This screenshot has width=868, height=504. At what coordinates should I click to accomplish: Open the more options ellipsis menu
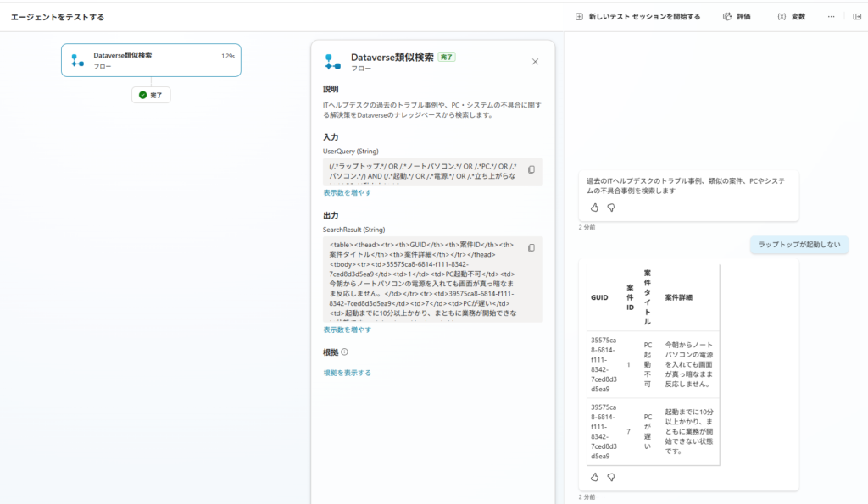pyautogui.click(x=832, y=17)
